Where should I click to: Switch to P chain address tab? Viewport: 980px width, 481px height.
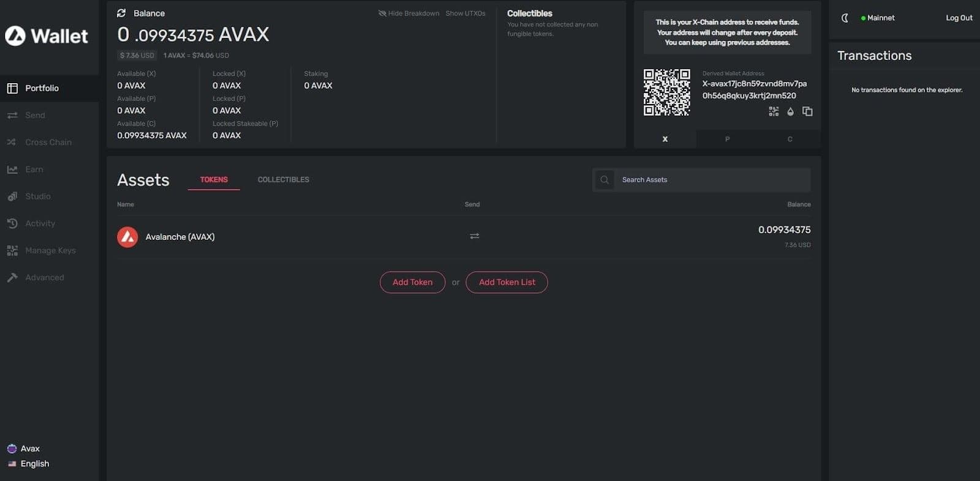pyautogui.click(x=728, y=139)
